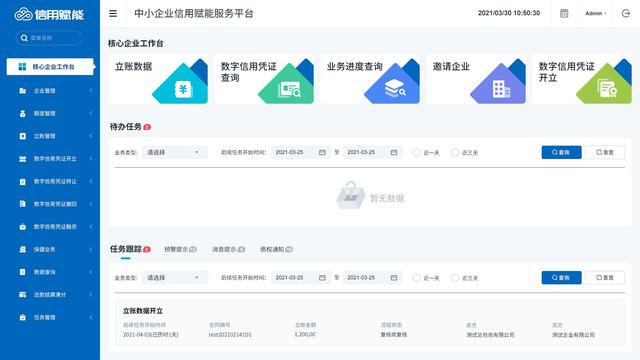Screen dimensions: 640x360
Task: Click the 待办任务 start date field
Action: tap(300, 152)
